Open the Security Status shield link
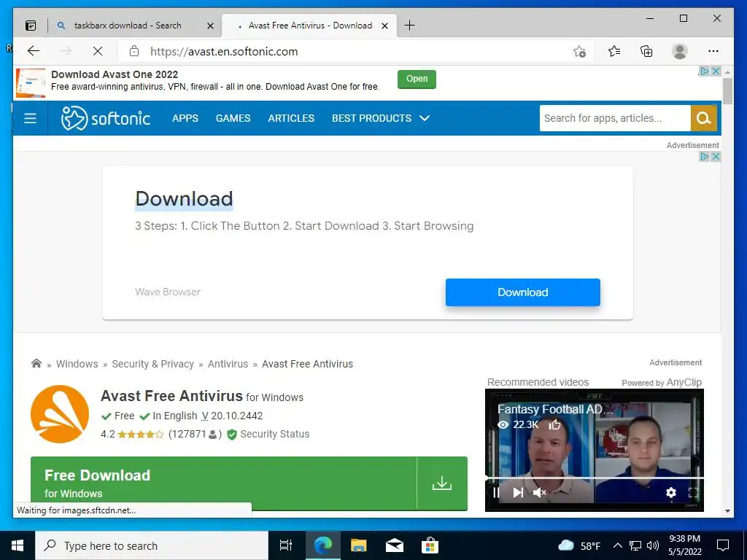 click(x=268, y=435)
